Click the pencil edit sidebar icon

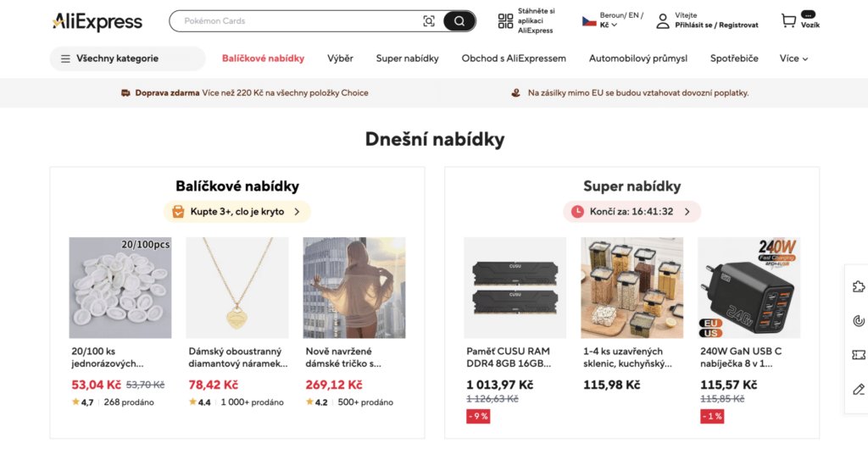[858, 389]
